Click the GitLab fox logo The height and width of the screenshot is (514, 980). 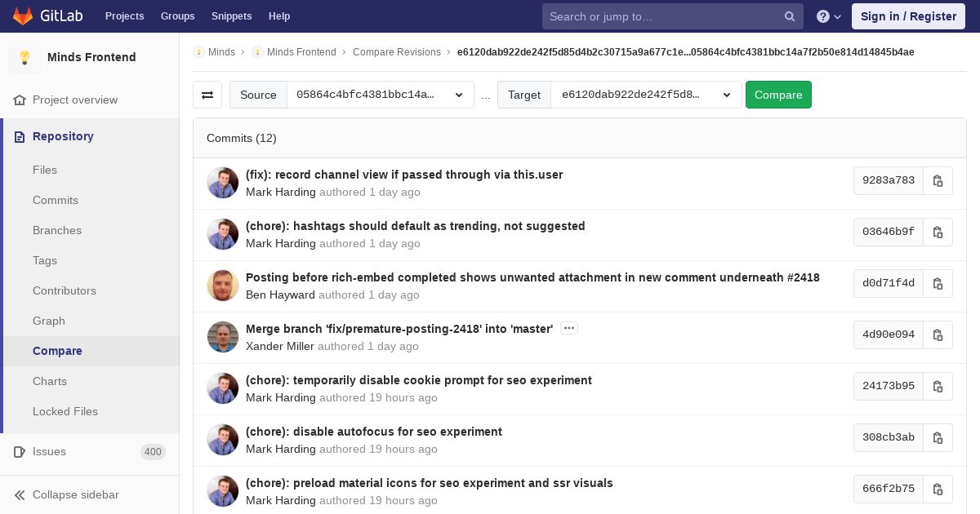23,16
